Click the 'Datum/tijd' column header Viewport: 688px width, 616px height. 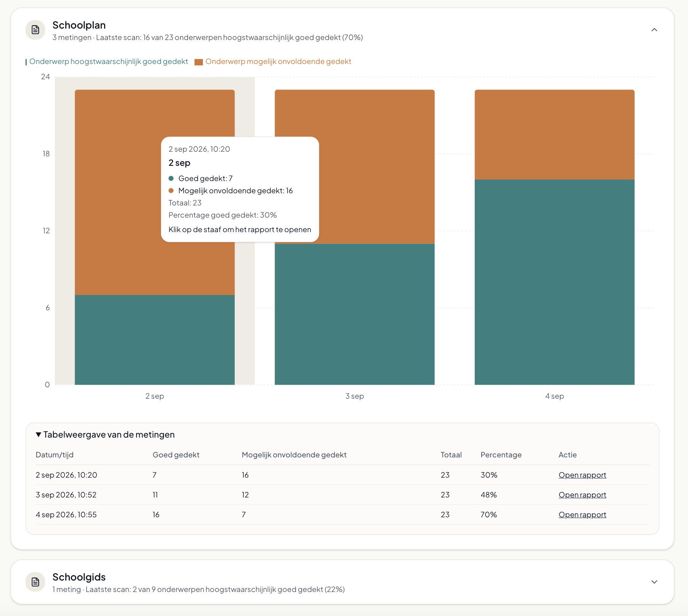(x=55, y=455)
